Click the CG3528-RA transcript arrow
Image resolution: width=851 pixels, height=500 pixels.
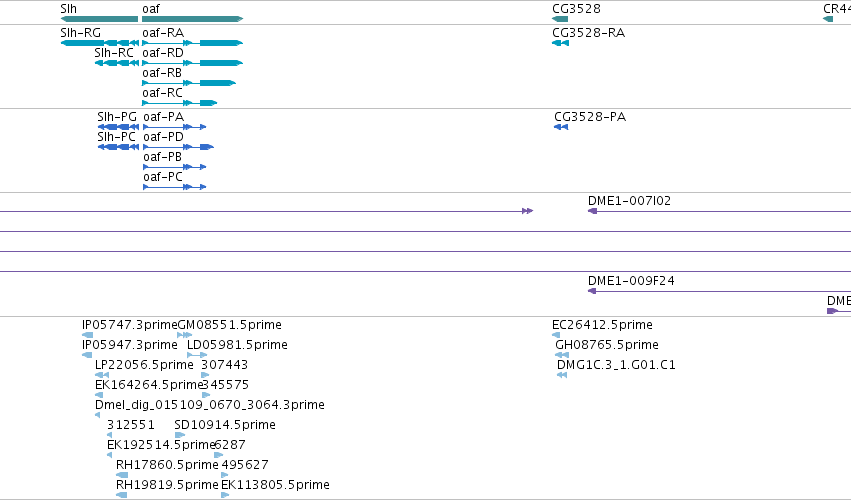coord(561,43)
